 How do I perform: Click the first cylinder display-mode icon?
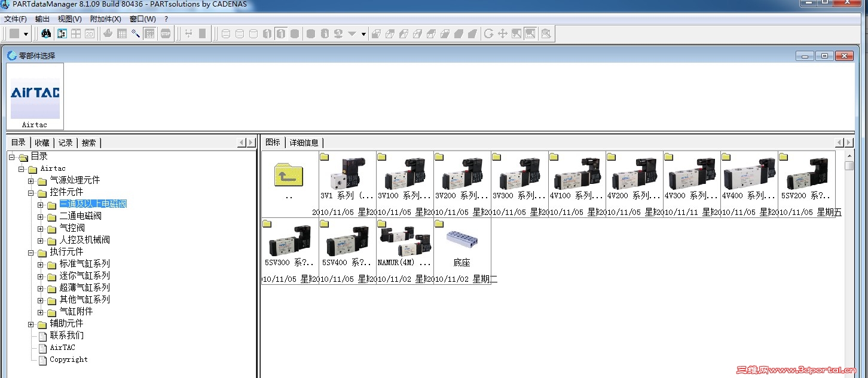(x=226, y=33)
